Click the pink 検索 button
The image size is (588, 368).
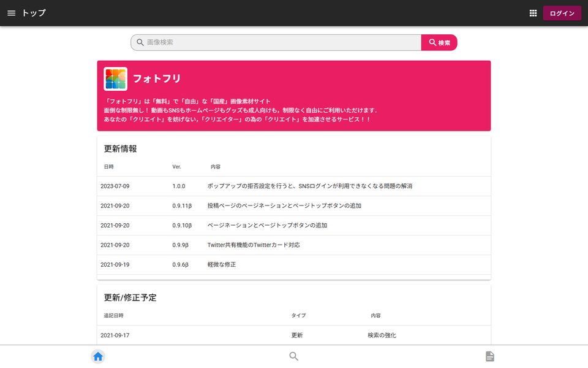(439, 42)
